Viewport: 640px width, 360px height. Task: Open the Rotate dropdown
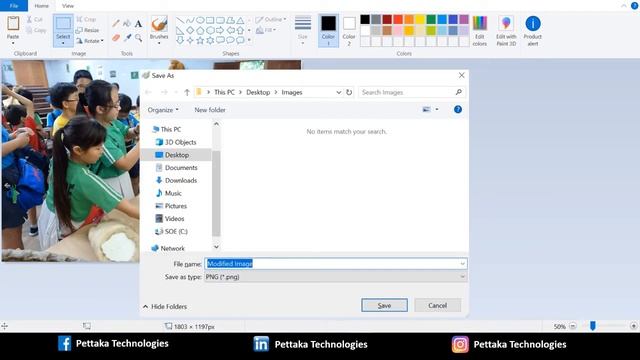coord(90,41)
